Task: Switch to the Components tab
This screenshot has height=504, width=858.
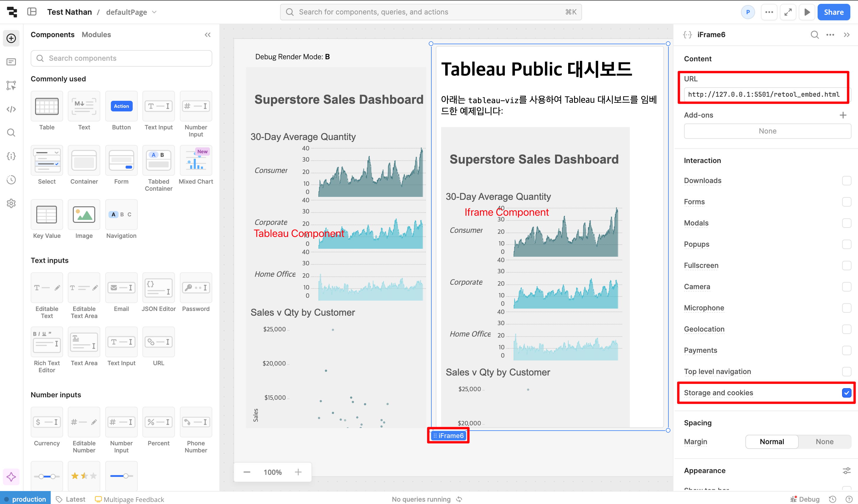Action: pos(52,35)
